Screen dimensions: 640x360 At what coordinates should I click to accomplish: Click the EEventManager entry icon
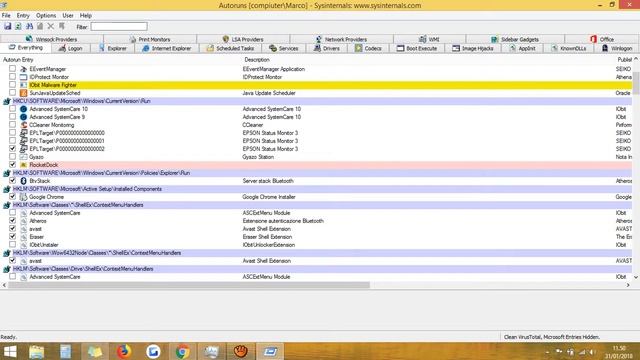coord(23,69)
